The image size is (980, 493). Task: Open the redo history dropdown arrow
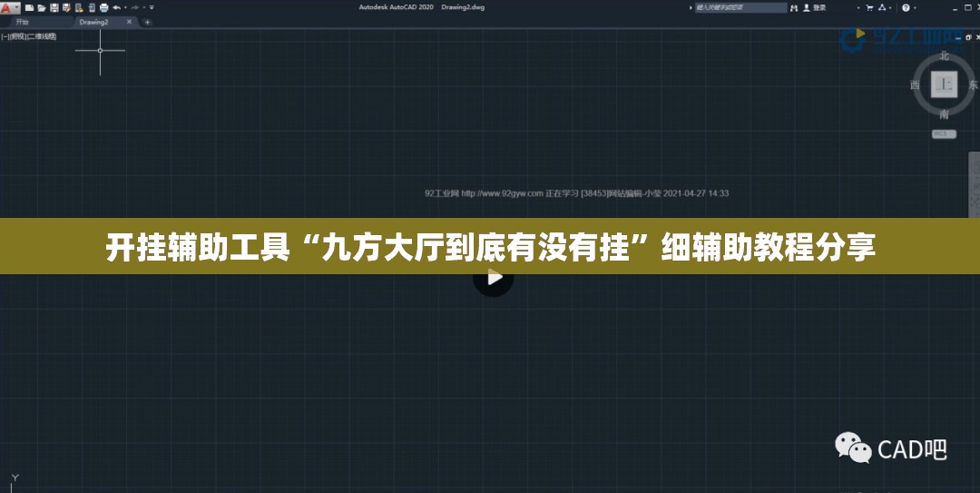[143, 7]
